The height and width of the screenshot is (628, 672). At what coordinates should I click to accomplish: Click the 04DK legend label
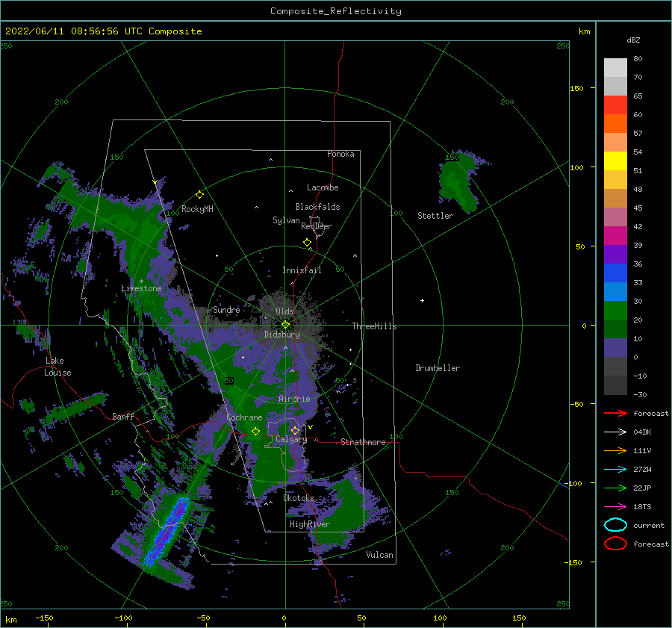642,432
